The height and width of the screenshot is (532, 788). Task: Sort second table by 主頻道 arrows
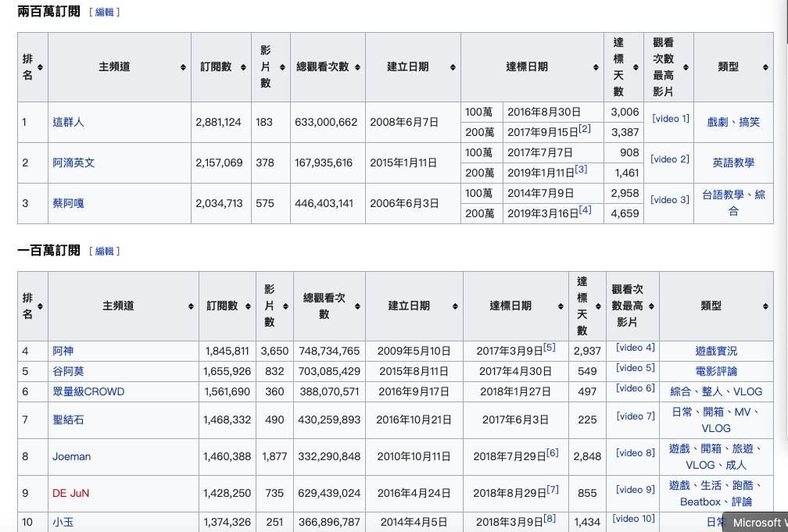coord(191,306)
